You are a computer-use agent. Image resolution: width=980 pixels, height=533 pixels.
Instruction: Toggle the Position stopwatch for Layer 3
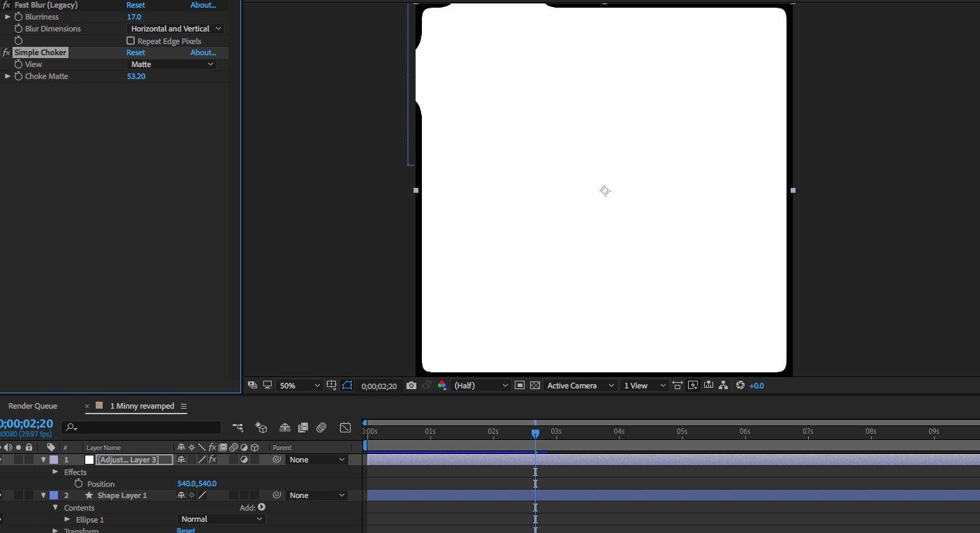coord(78,484)
